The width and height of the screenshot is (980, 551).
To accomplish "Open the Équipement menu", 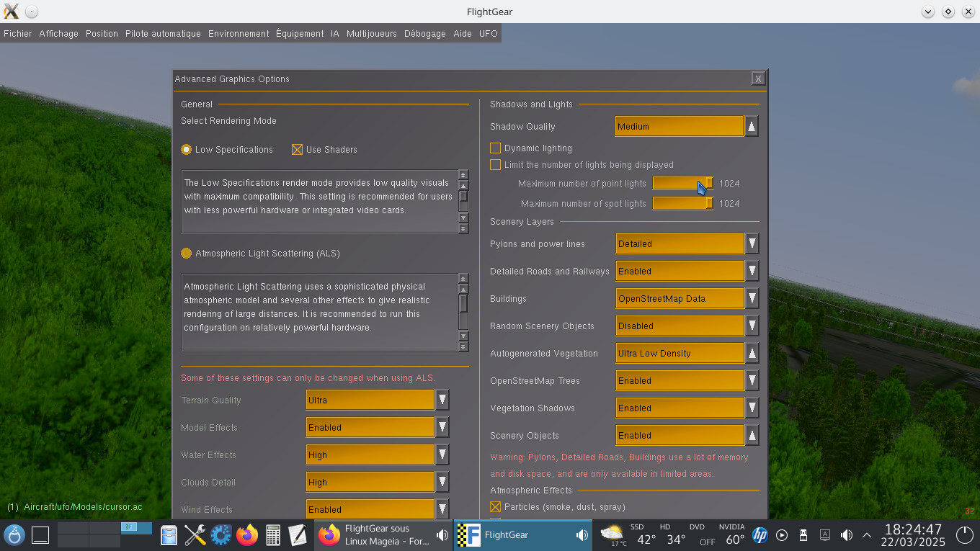I will (300, 34).
